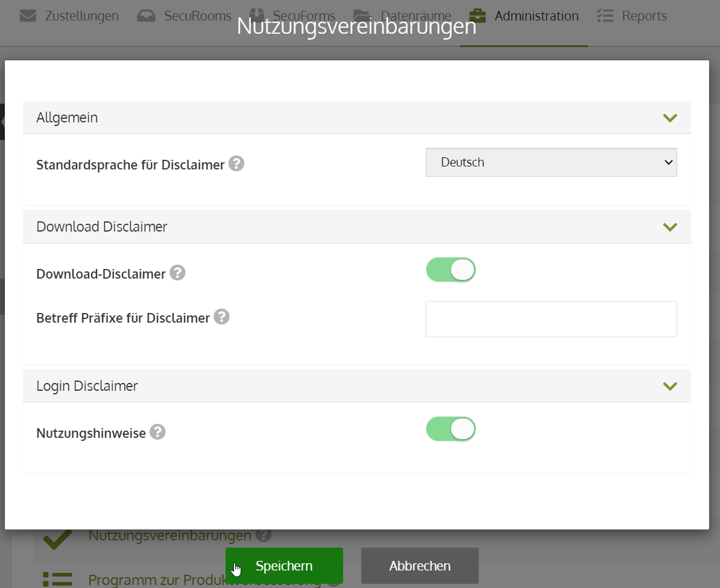Click the SecuRooms inbox tray icon
This screenshot has height=588, width=720.
(147, 16)
